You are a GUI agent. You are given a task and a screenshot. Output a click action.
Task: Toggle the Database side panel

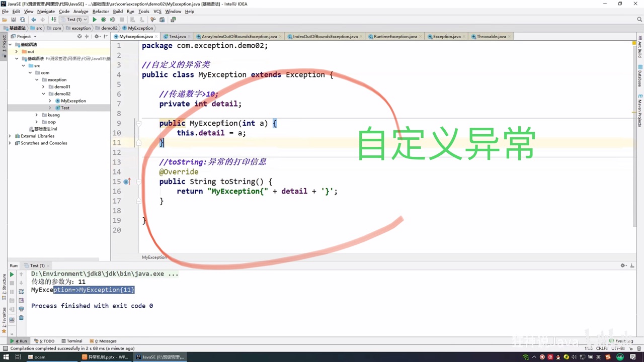click(x=640, y=76)
